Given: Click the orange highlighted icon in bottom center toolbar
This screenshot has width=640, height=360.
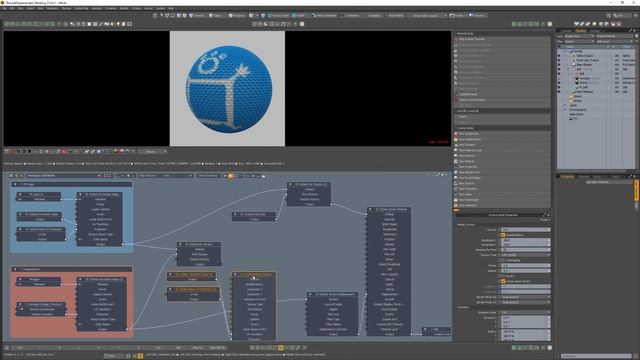Looking at the screenshot, I should [x=280, y=348].
